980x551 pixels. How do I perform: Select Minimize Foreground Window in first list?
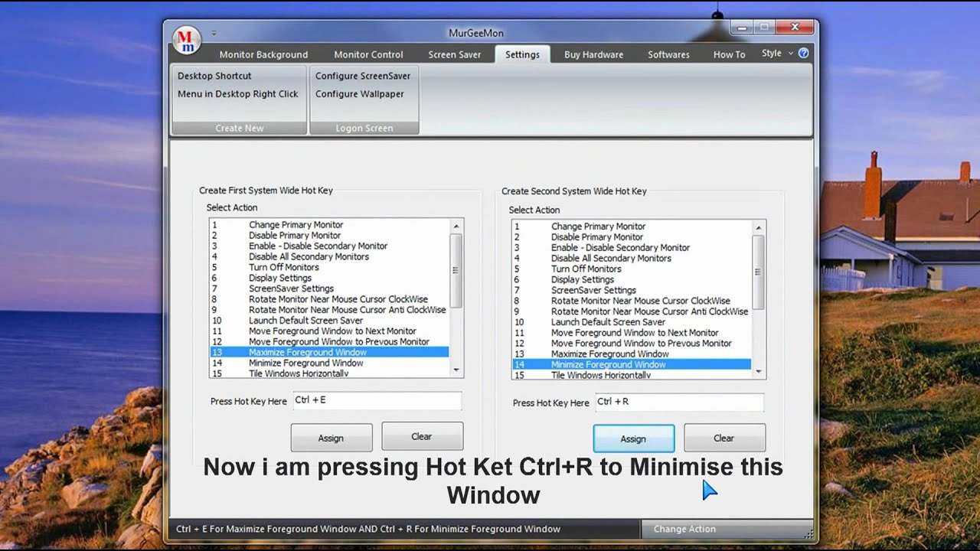coord(329,364)
